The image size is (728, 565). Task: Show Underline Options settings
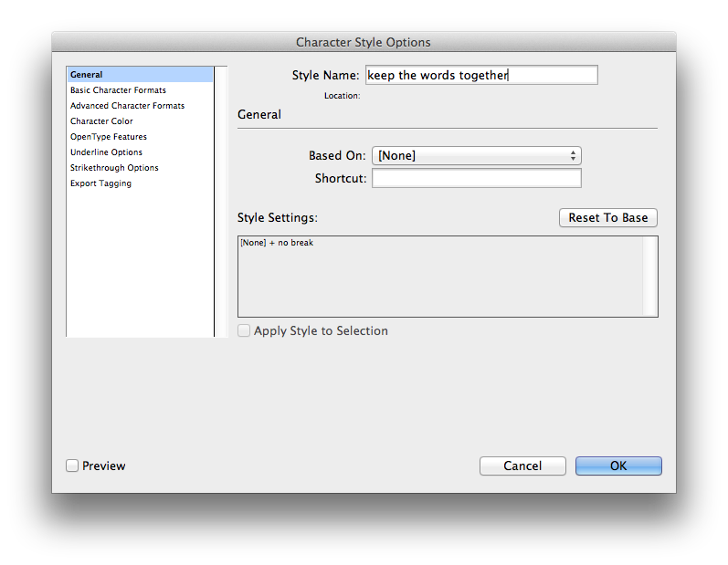pyautogui.click(x=106, y=152)
